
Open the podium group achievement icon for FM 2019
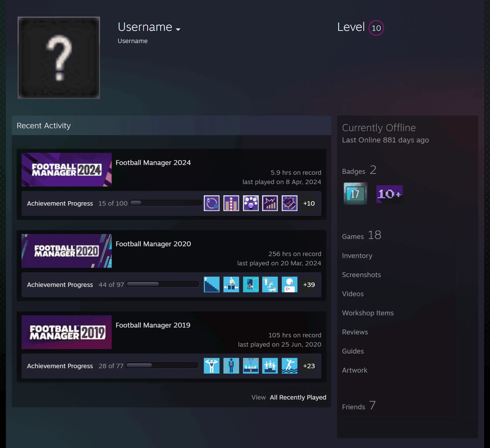(270, 366)
